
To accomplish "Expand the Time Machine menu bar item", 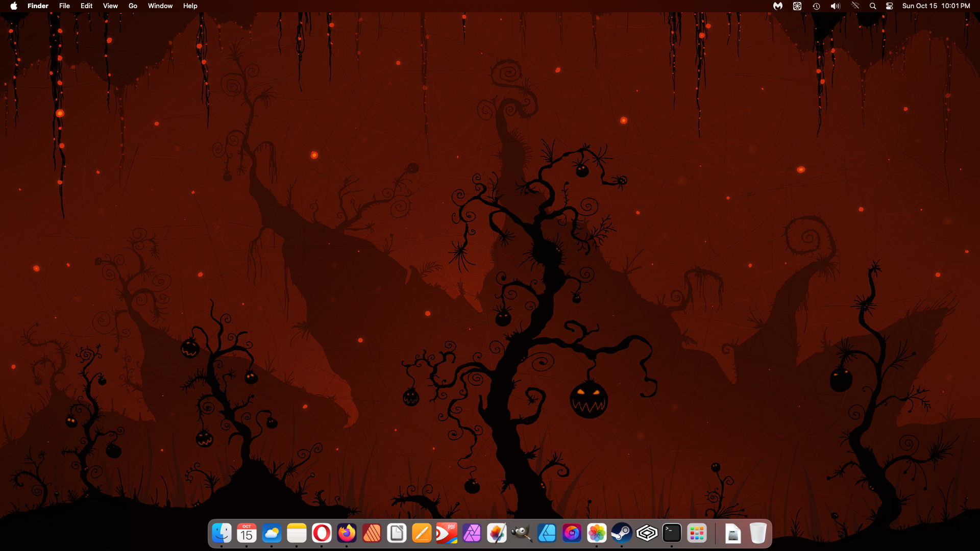I will click(816, 6).
